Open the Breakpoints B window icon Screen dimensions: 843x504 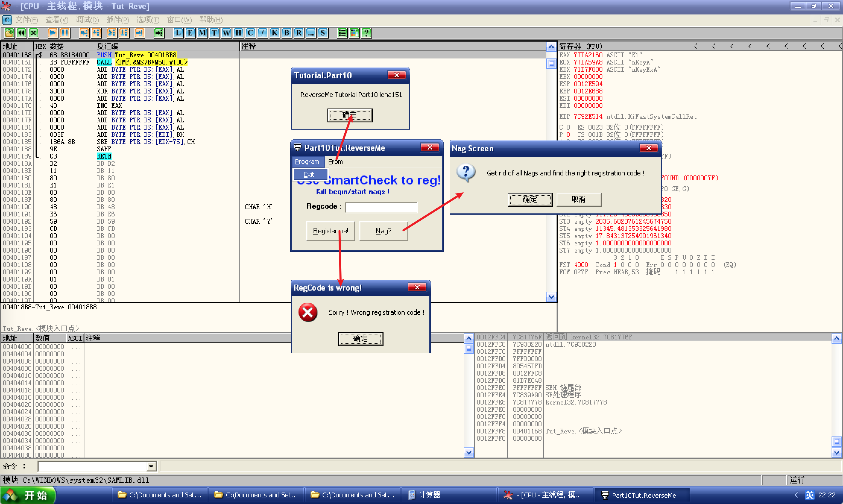286,33
